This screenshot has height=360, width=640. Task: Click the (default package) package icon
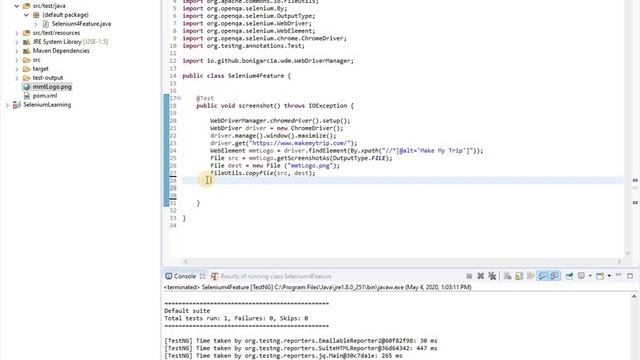[x=36, y=15]
